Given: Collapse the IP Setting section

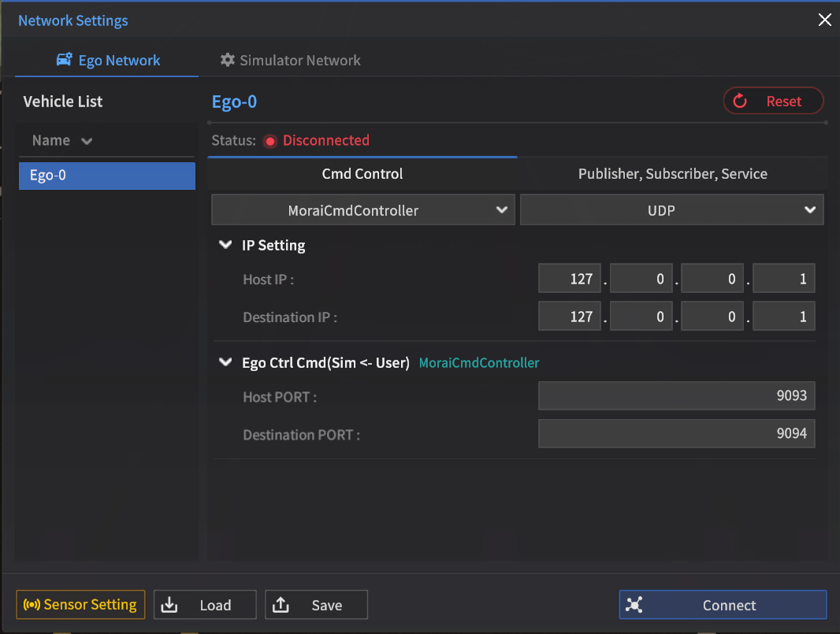Looking at the screenshot, I should 225,245.
